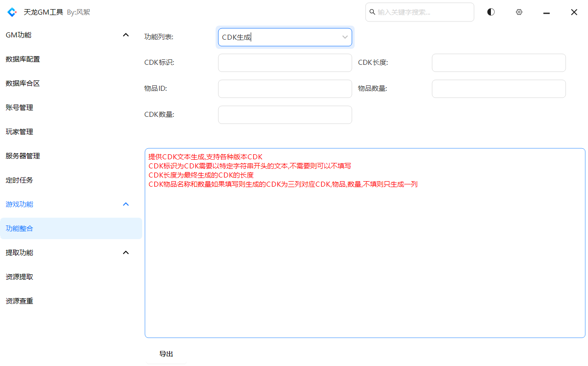Screen dimensions: 588x366
Task: Open 服务器管理 in the sidebar
Action: click(x=23, y=156)
